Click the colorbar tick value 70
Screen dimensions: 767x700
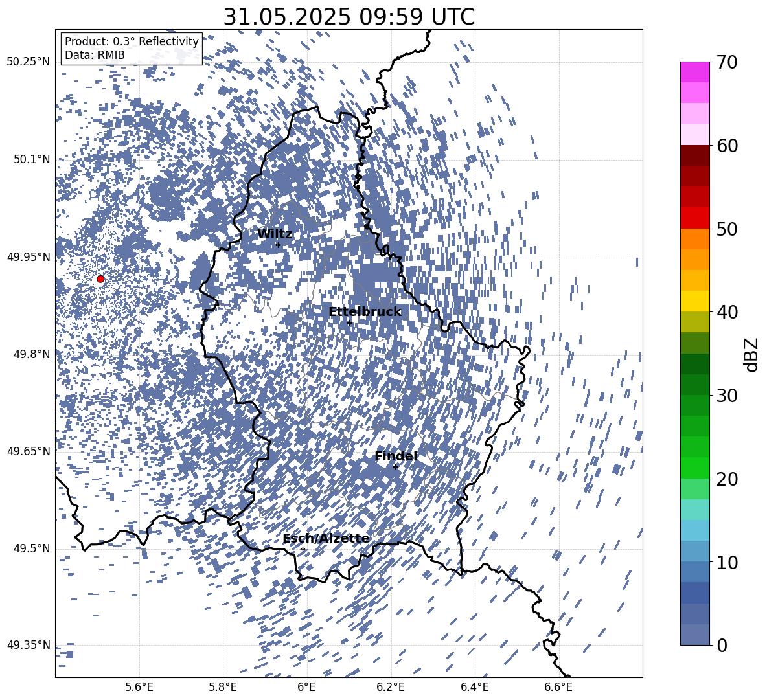click(x=727, y=62)
